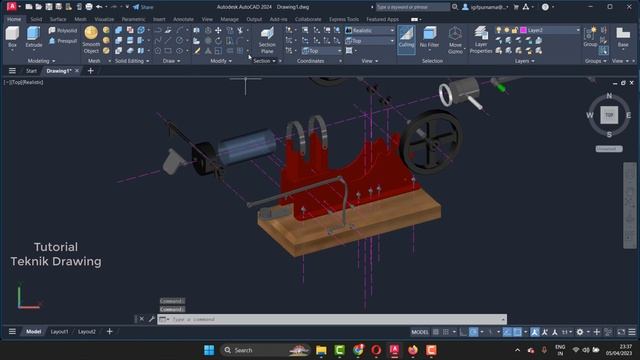640x360 pixels.
Task: Click the TOP face of the ViewCube
Action: (609, 115)
